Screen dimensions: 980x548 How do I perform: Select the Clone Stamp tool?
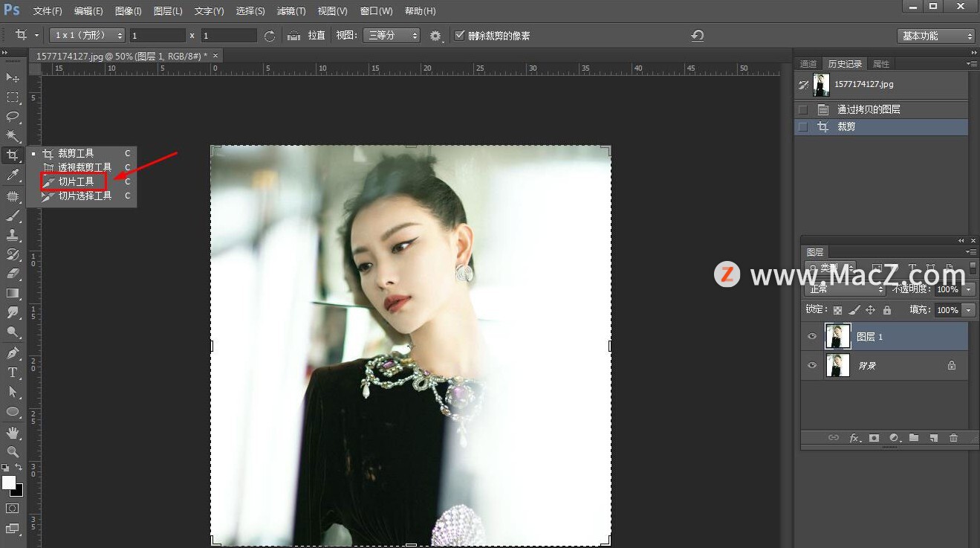click(13, 235)
